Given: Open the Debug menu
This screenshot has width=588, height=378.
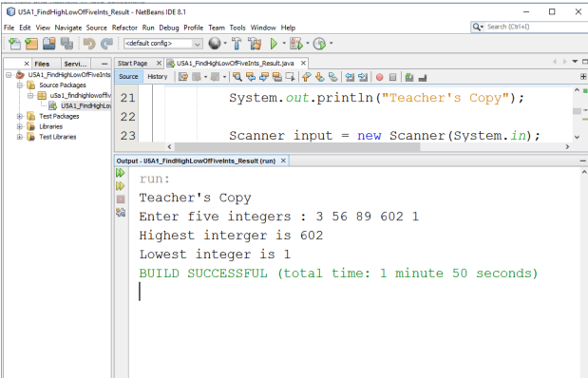Looking at the screenshot, I should click(169, 28).
